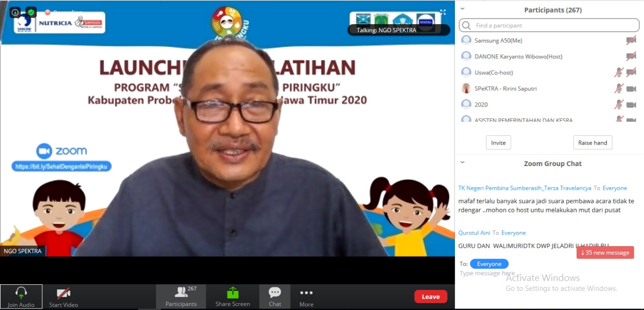
Task: Toggle the Participants panel from the toolbar
Action: click(x=181, y=296)
